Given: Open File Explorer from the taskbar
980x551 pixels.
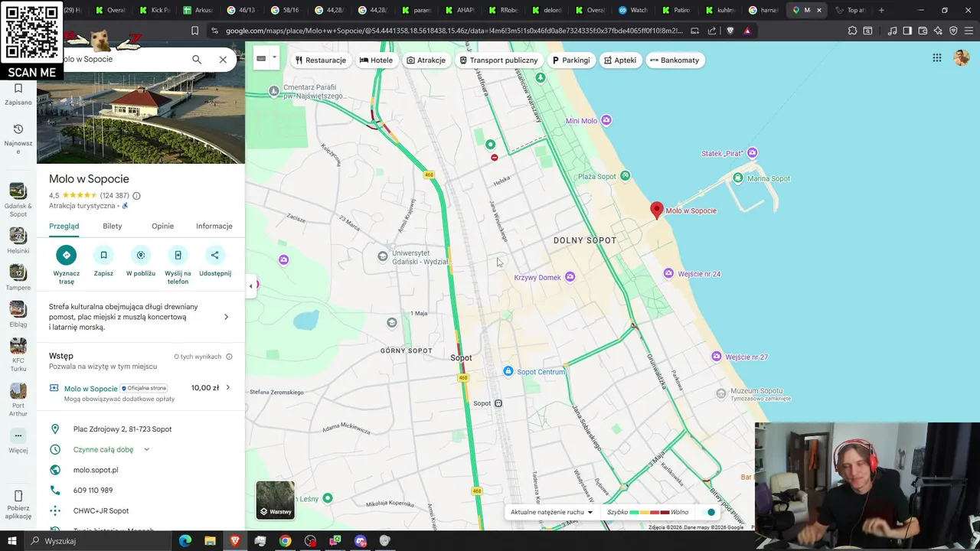Looking at the screenshot, I should tap(210, 541).
